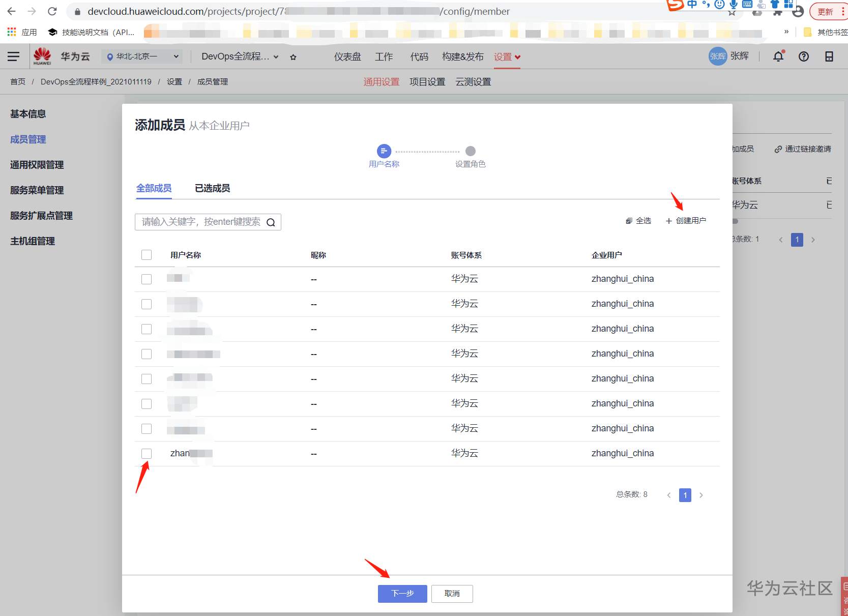The width and height of the screenshot is (848, 616).
Task: Click the Sogou input method S logo
Action: coord(676,5)
